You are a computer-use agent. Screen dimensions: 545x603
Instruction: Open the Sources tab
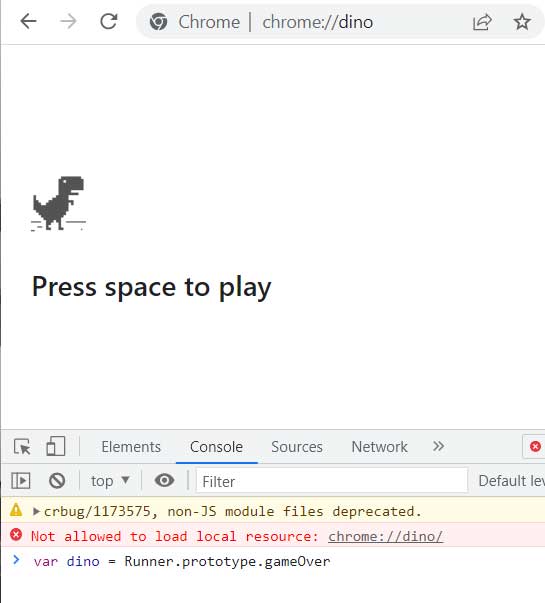(x=297, y=447)
